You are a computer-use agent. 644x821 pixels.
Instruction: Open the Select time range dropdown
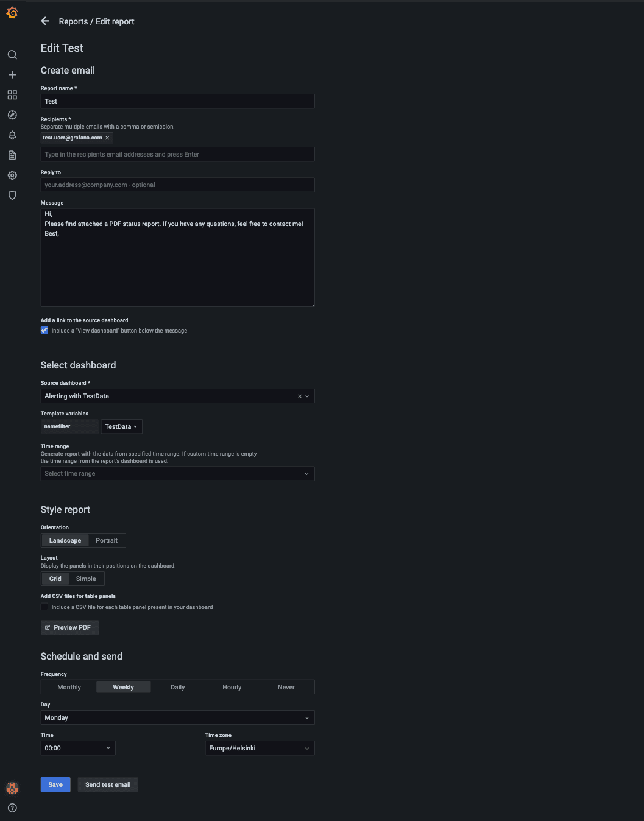[177, 474]
